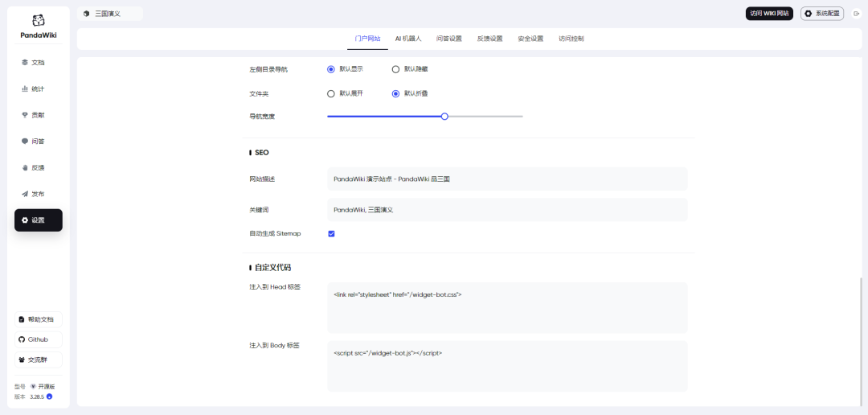Click the version update icon beside 3.28.5
This screenshot has width=868, height=415.
click(x=49, y=397)
